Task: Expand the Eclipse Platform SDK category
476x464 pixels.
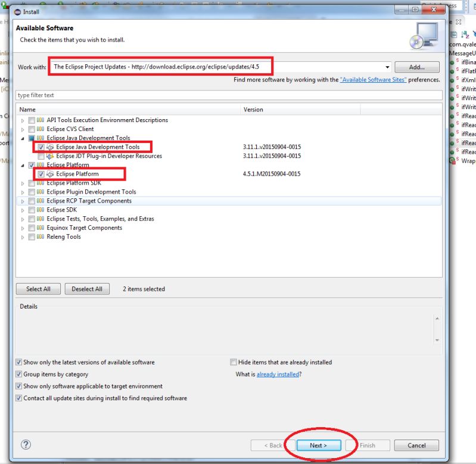Action: pyautogui.click(x=23, y=183)
